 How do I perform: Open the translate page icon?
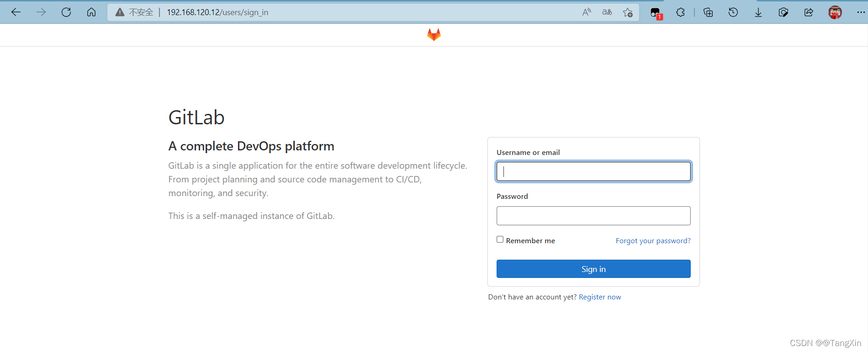click(x=607, y=12)
